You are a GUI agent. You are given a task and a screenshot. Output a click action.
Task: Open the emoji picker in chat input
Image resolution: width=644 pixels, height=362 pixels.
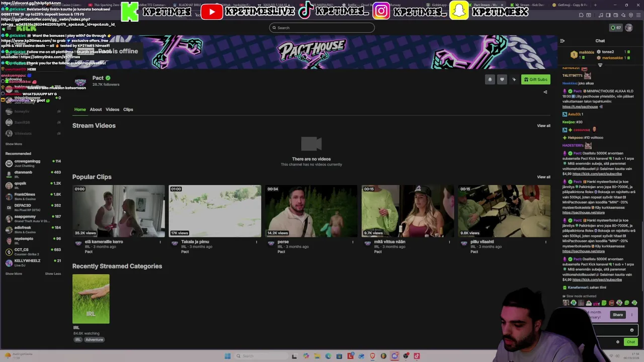(632, 330)
